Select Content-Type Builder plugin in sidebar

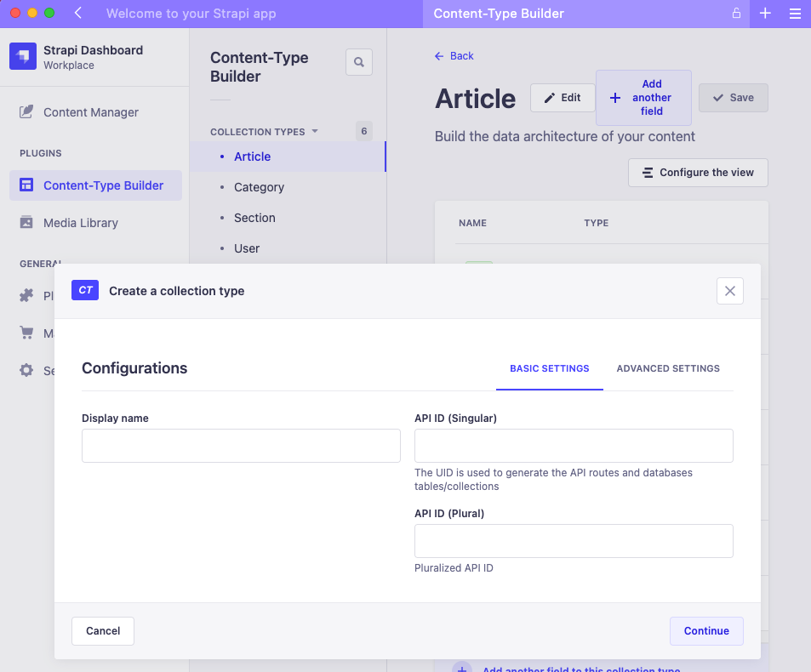coord(95,185)
